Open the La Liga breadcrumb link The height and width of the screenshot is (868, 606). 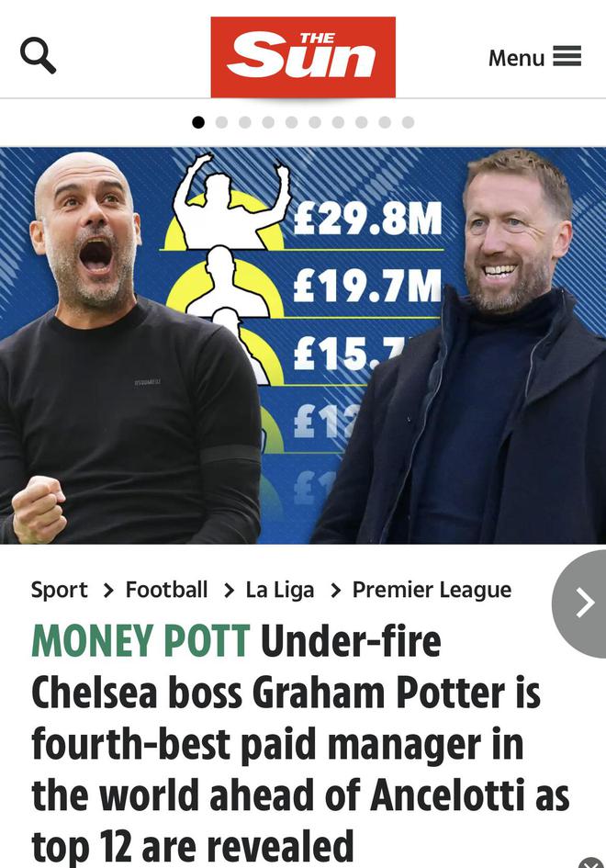(280, 591)
